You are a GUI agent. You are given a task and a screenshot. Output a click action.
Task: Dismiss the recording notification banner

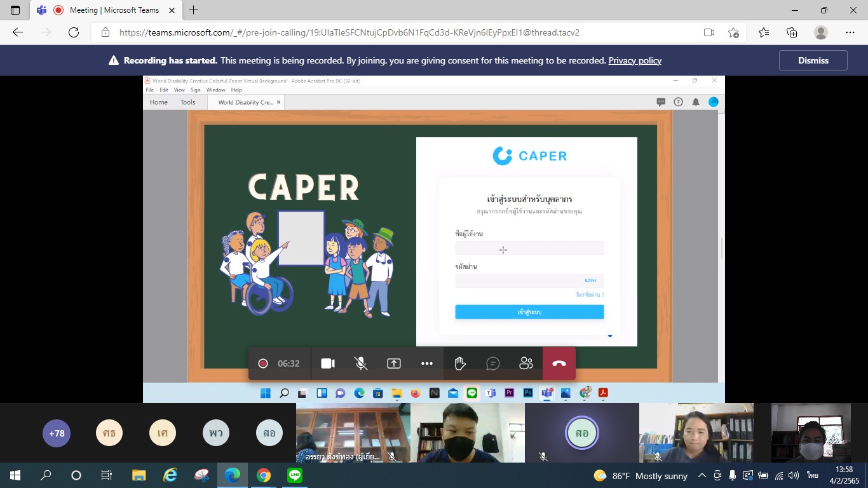pyautogui.click(x=813, y=60)
